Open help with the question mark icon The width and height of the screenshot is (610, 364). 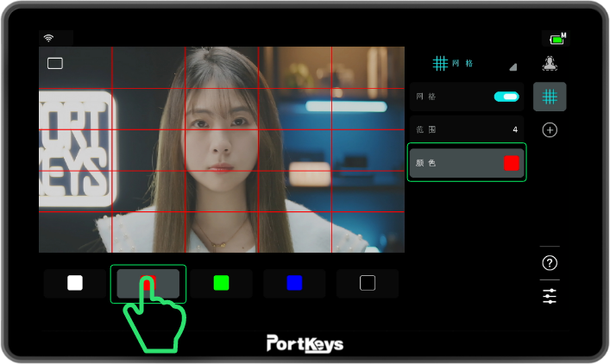pyautogui.click(x=550, y=262)
